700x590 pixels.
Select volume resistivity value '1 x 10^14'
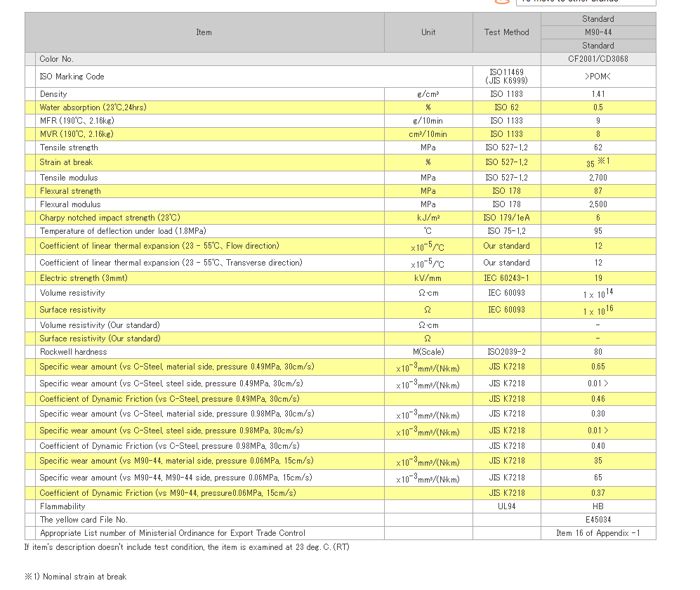coord(598,294)
